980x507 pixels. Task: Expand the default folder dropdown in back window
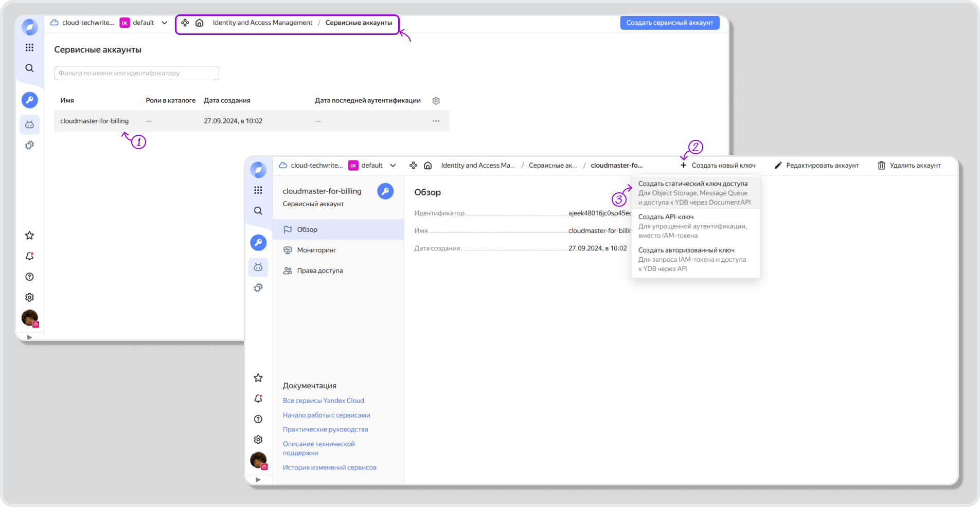point(165,23)
